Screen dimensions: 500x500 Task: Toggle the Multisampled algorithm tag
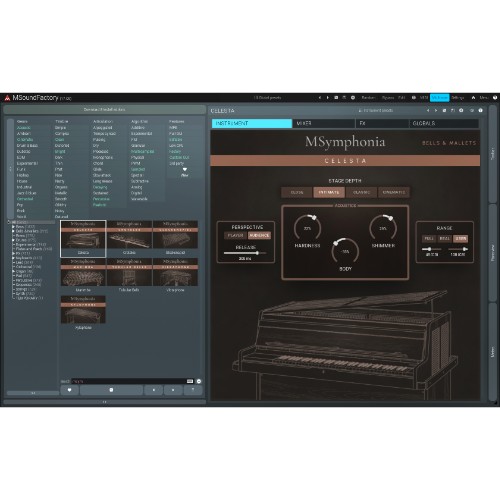tap(142, 152)
